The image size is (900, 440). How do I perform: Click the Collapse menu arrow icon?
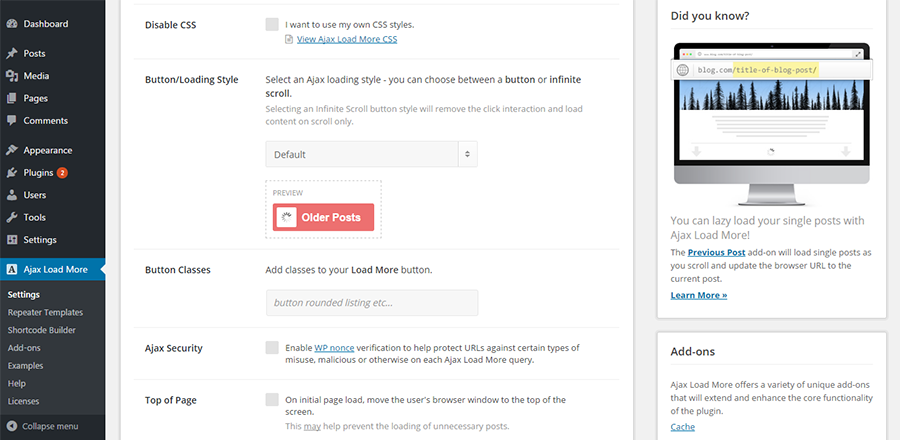[x=12, y=426]
